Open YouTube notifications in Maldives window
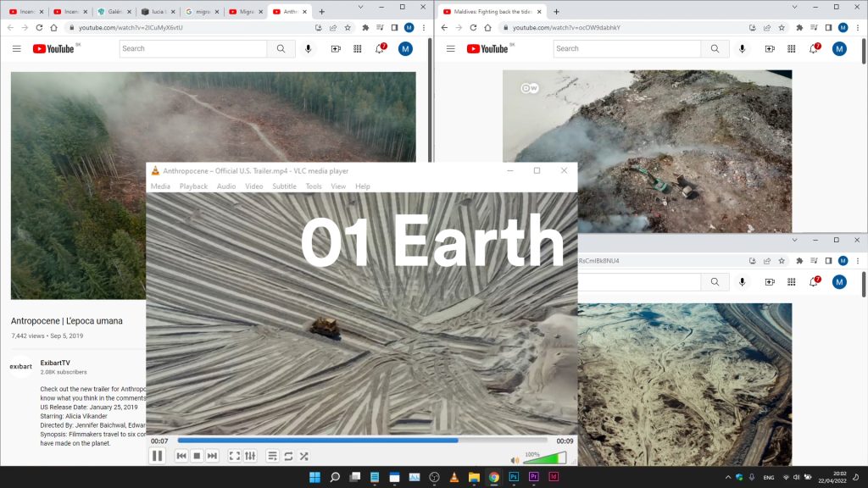868x488 pixels. tap(814, 48)
